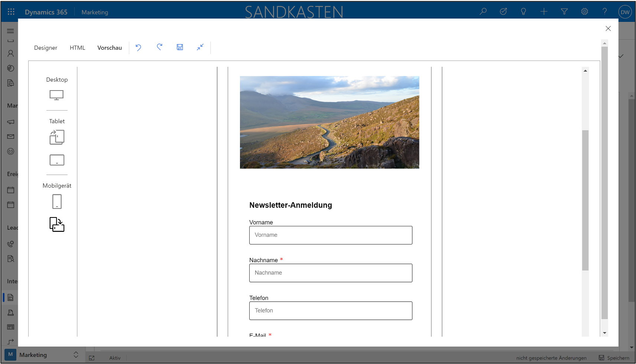Select the Desktop monitor preview icon
This screenshot has width=636, height=364.
[x=57, y=95]
